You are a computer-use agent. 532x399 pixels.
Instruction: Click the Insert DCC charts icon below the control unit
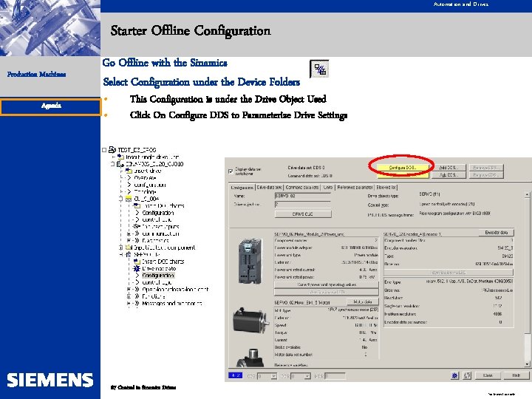(x=137, y=205)
